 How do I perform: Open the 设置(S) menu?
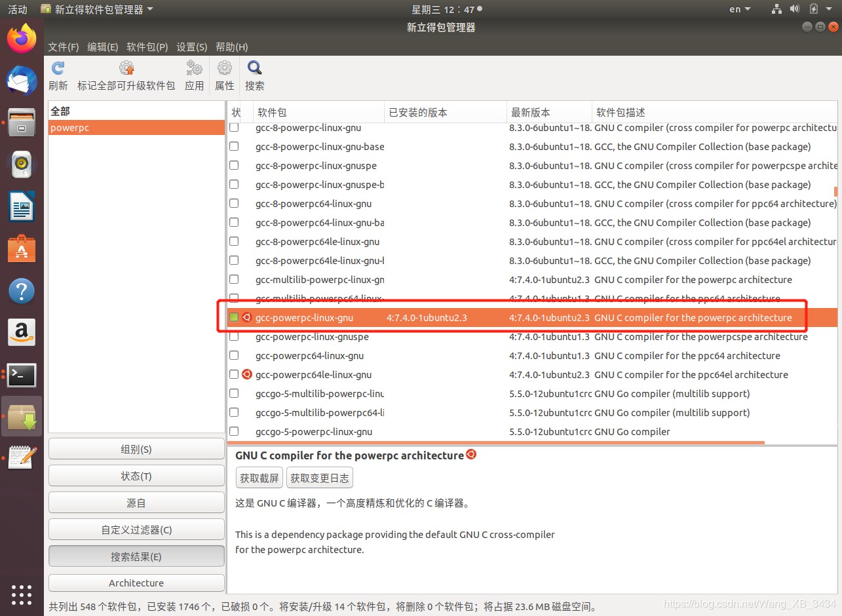191,47
